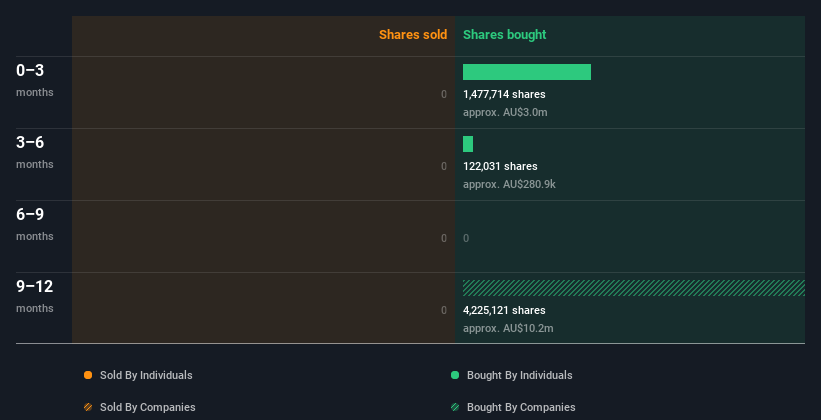Click the Bought By Companies legend text
The height and width of the screenshot is (420, 821).
click(x=521, y=407)
